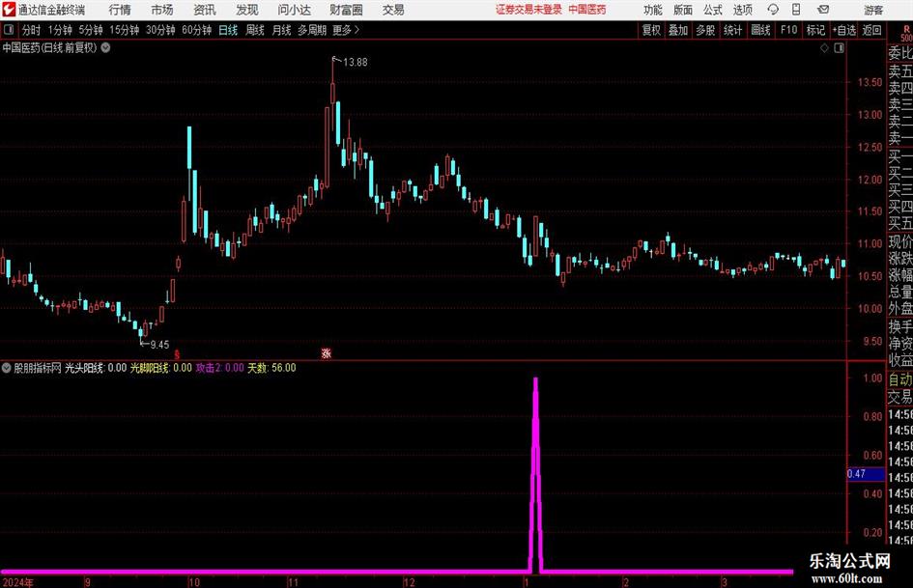Screen dimensions: 913x588
Task: Open the 版面 menu
Action: click(682, 10)
